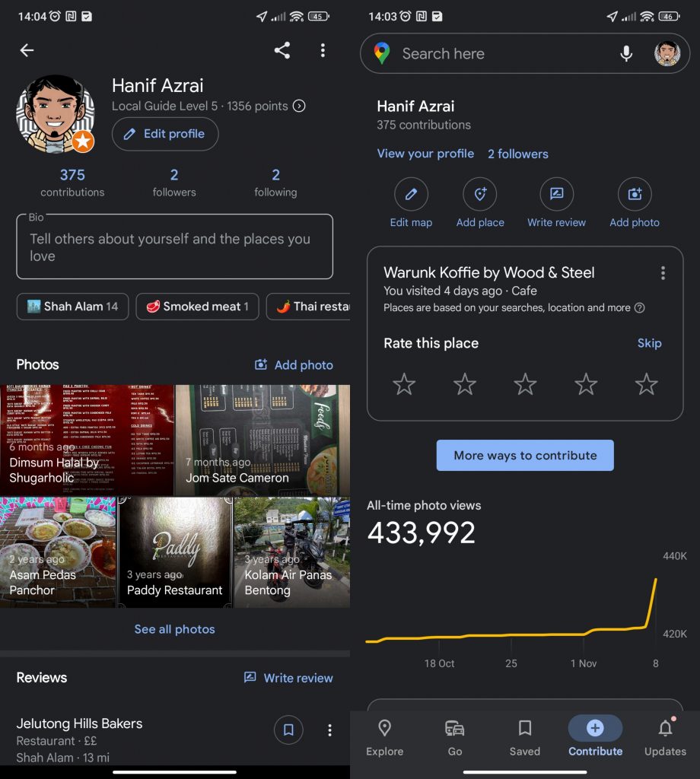Image resolution: width=700 pixels, height=779 pixels.
Task: Tap the Add photo camera circle icon
Action: pyautogui.click(x=635, y=194)
